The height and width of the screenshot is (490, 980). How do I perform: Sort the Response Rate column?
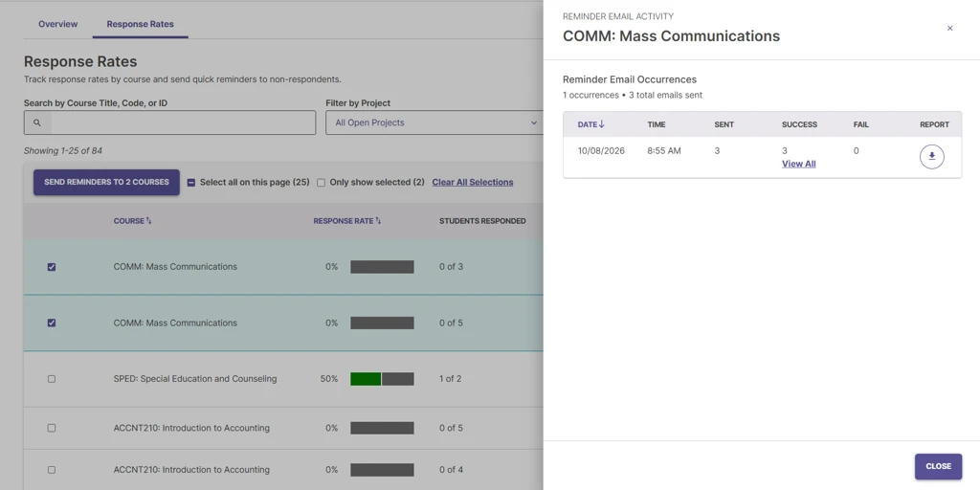point(346,221)
